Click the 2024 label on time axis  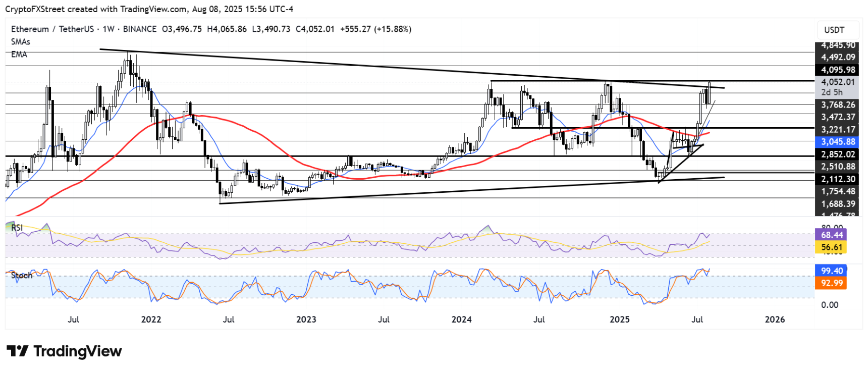[461, 320]
